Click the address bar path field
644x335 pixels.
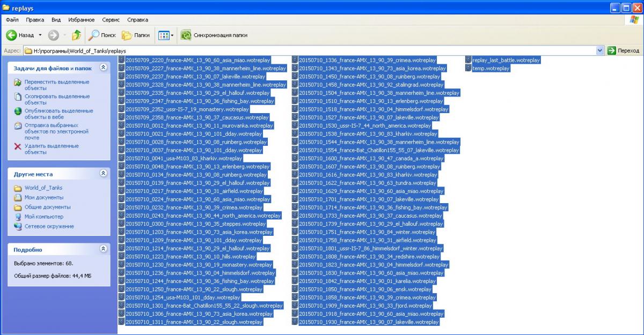coord(311,50)
